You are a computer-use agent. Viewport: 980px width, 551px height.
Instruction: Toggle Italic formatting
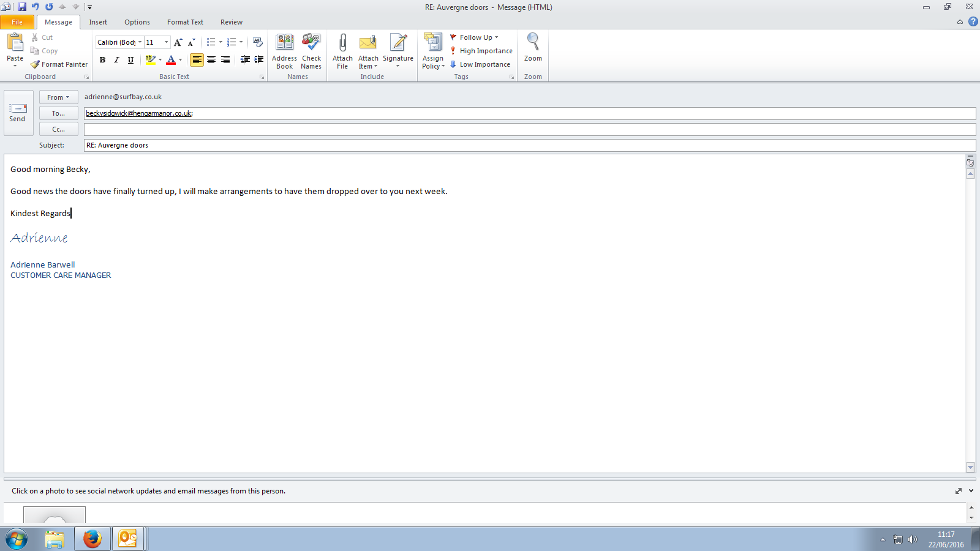(x=116, y=59)
